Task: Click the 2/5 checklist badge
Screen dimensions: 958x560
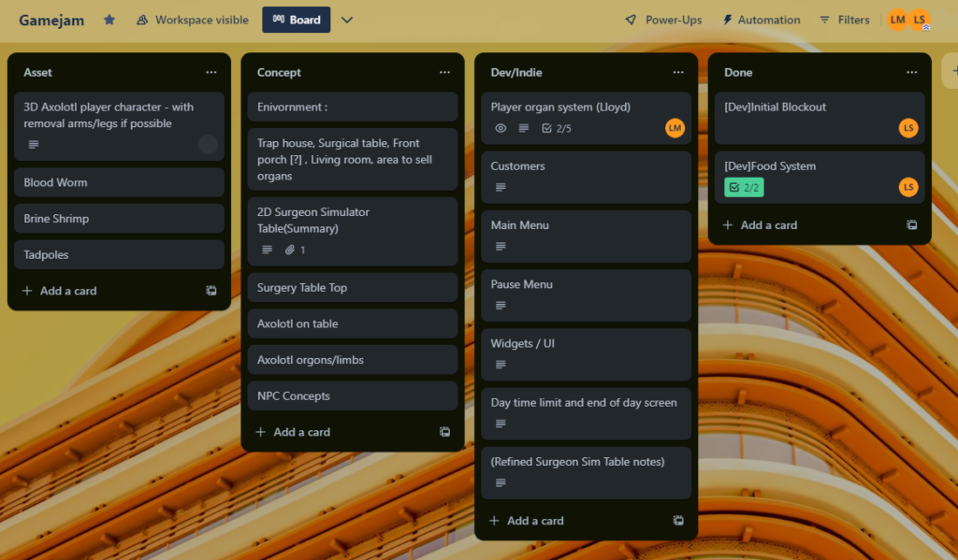Action: coord(557,128)
